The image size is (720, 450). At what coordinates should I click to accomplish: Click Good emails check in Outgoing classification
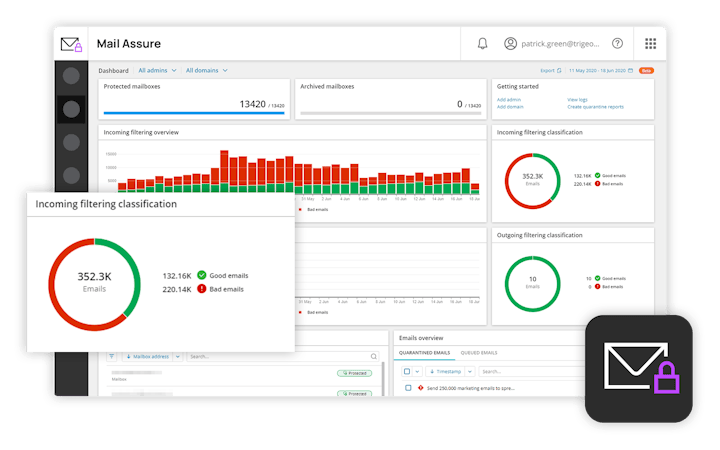coord(597,278)
